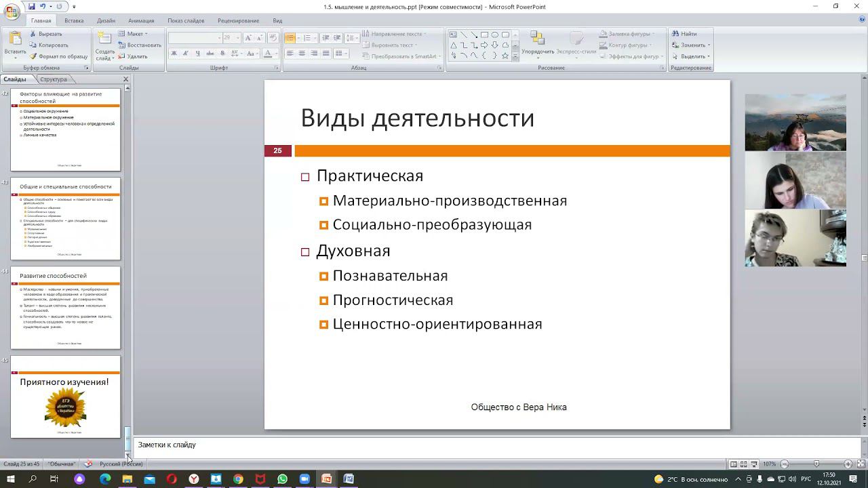Clear all formatting button
The height and width of the screenshot is (488, 868).
pos(273,38)
